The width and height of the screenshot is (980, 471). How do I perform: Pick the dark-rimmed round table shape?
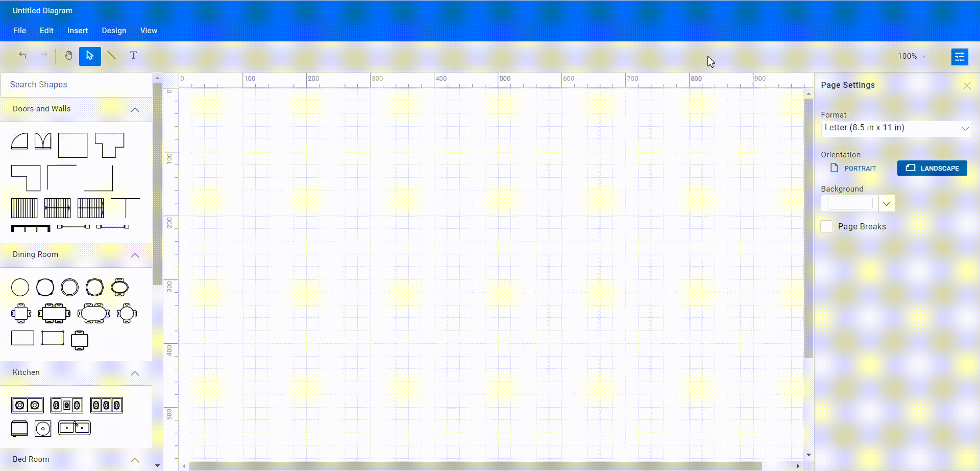pyautogui.click(x=45, y=288)
